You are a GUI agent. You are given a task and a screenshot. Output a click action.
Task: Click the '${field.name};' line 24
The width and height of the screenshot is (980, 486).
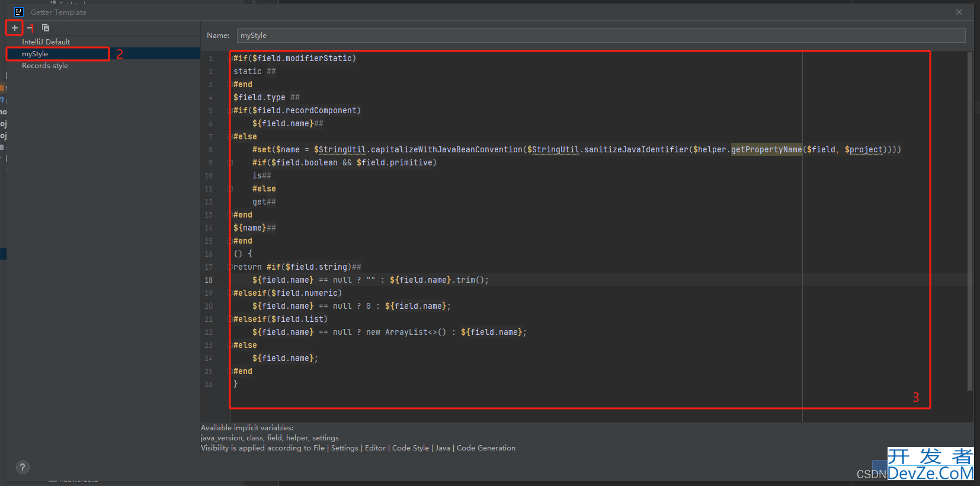coord(285,358)
